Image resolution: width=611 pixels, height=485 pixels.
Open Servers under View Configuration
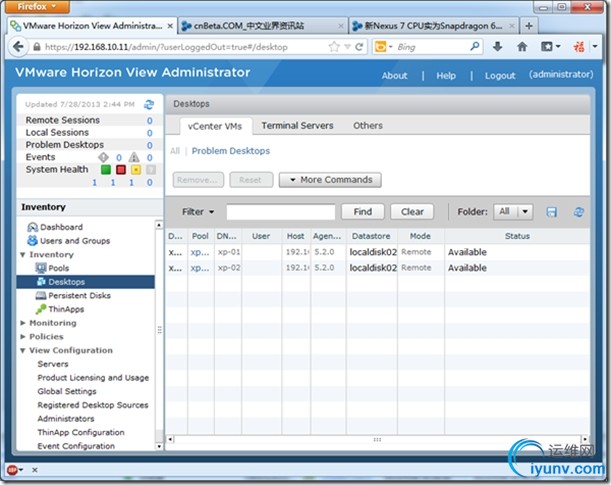(x=53, y=364)
